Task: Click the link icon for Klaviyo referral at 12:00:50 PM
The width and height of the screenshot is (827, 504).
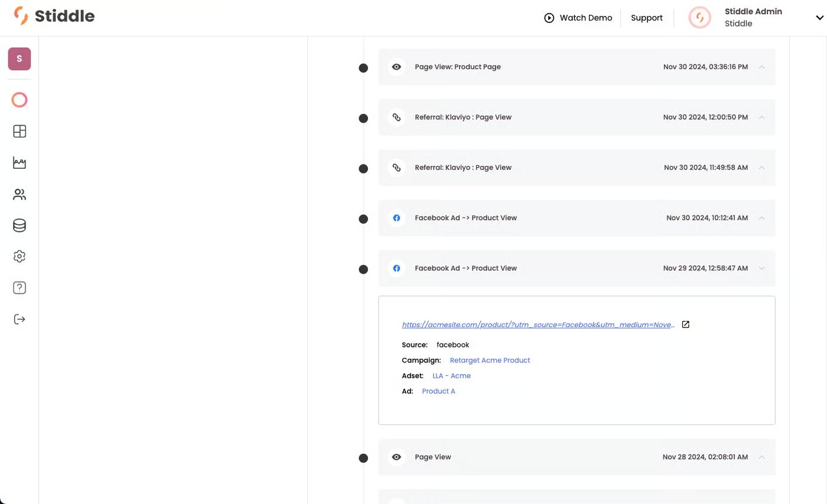Action: click(x=396, y=117)
